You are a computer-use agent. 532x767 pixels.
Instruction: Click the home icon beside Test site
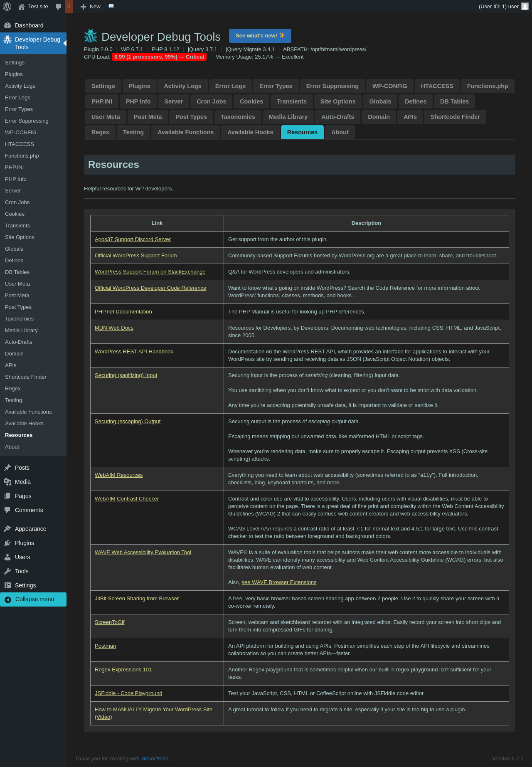point(22,7)
